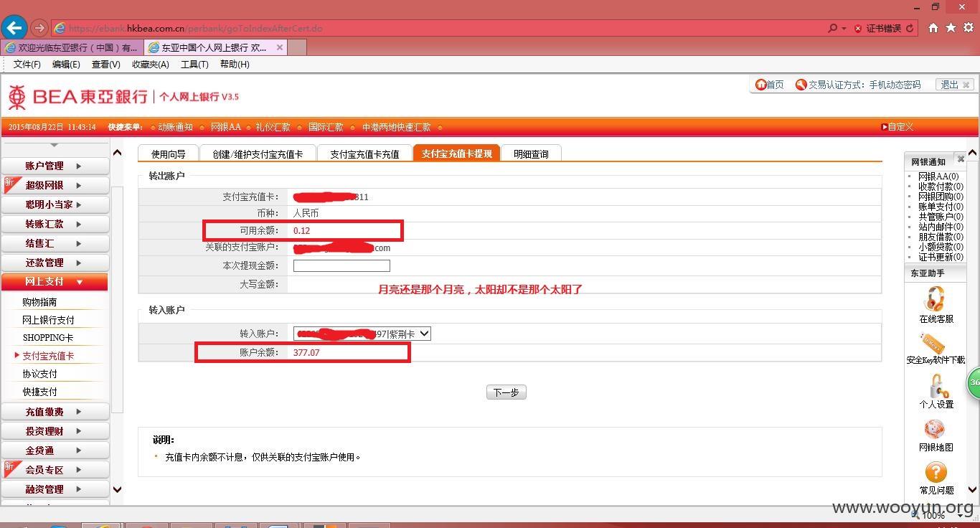Switch to 支付宝充值卡充值 tab
This screenshot has width=980, height=528.
click(x=364, y=154)
